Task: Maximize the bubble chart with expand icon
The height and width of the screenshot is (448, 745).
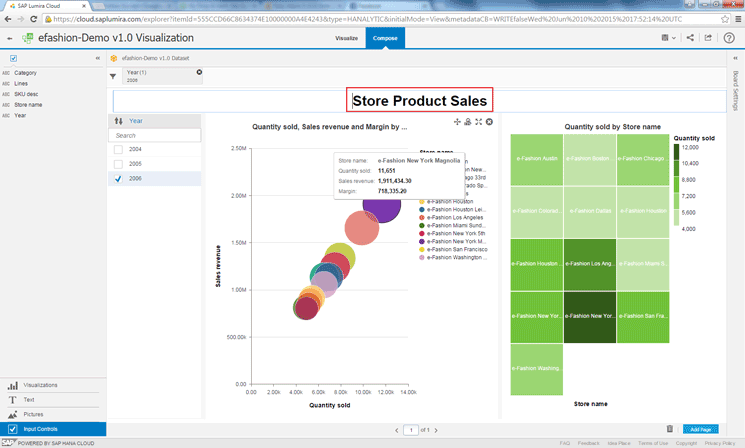Action: 479,122
